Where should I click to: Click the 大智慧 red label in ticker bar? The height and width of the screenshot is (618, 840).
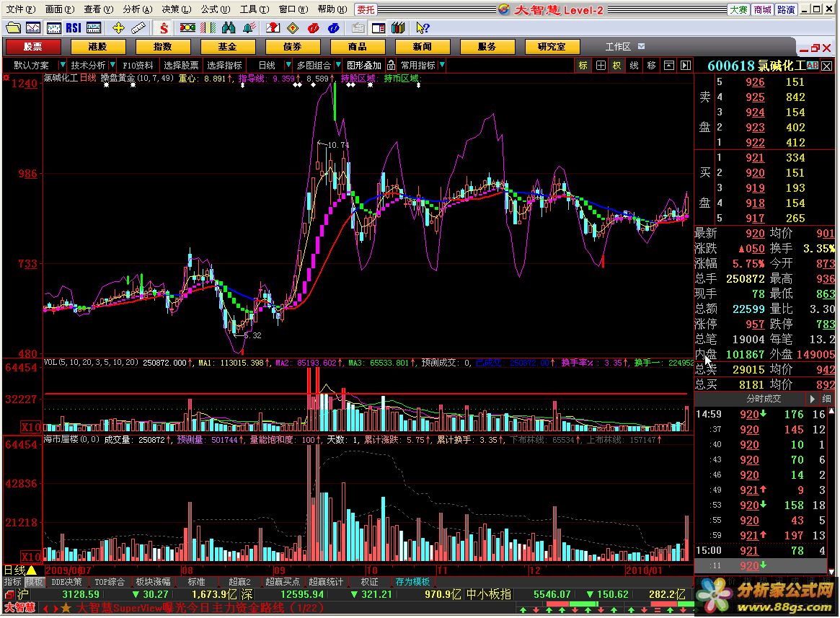[19, 609]
